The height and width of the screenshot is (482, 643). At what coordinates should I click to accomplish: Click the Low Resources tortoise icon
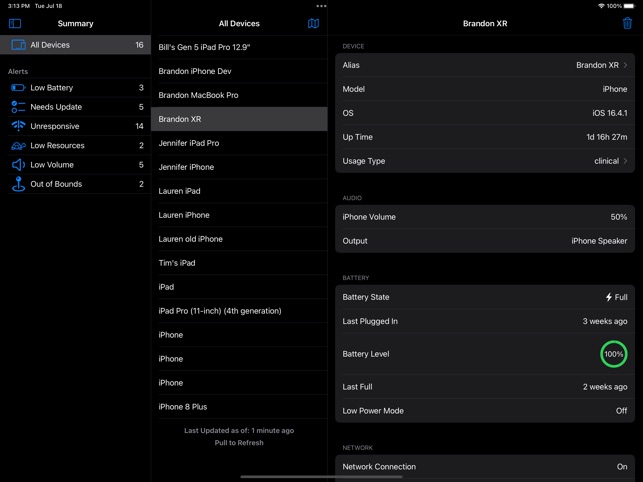point(18,145)
